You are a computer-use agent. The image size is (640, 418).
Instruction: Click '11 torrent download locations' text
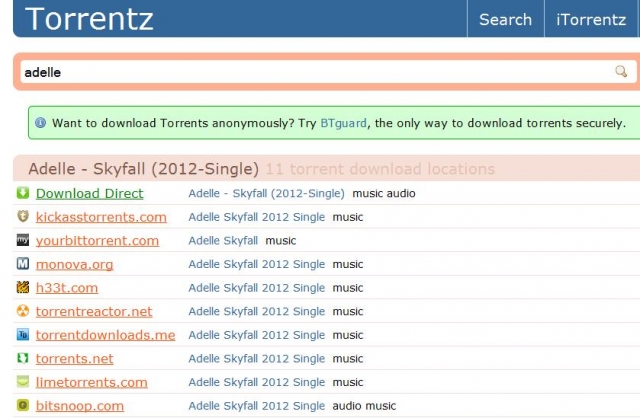380,169
